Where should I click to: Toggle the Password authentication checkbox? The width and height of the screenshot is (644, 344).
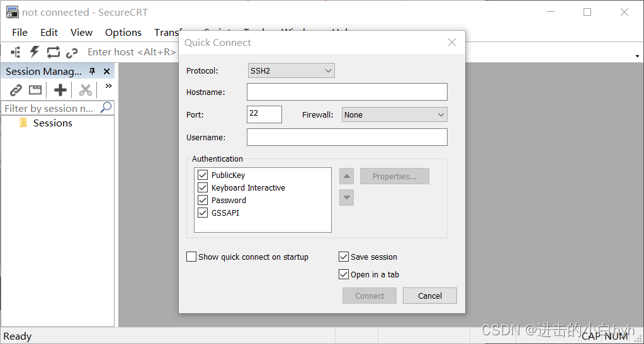(203, 201)
